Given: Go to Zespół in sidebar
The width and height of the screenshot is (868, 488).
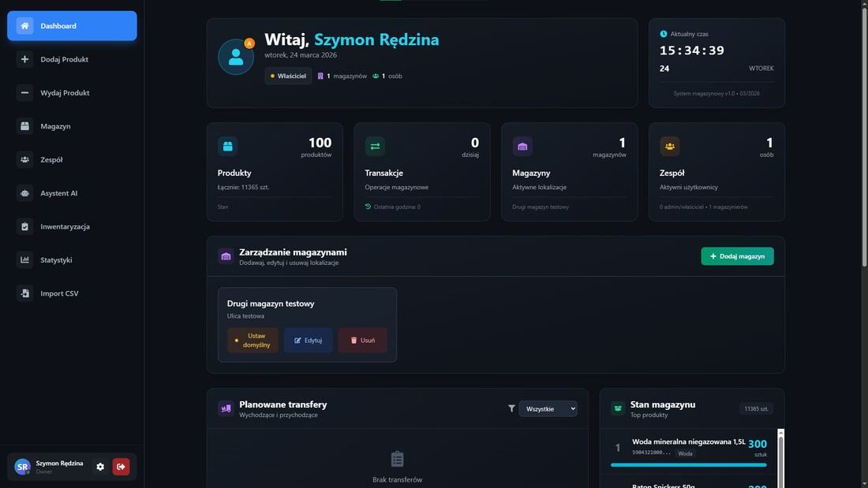Looking at the screenshot, I should coord(72,159).
